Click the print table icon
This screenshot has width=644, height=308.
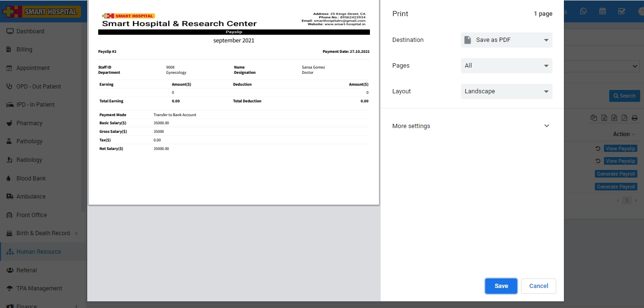(x=634, y=118)
